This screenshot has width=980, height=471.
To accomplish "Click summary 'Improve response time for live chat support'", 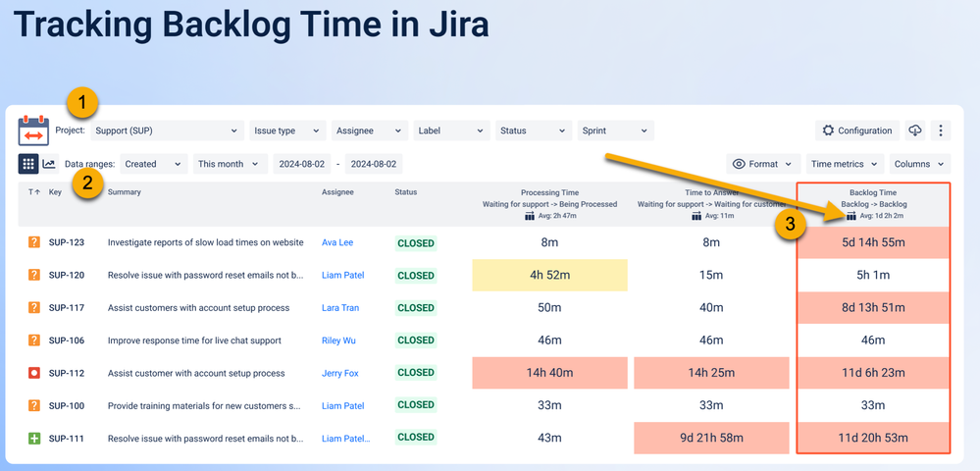I will point(194,340).
